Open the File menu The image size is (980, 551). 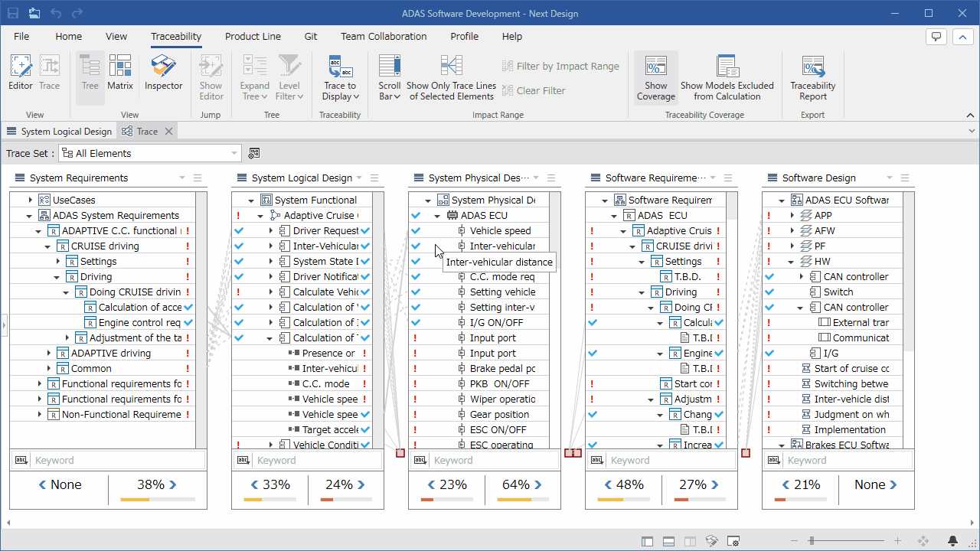click(21, 36)
